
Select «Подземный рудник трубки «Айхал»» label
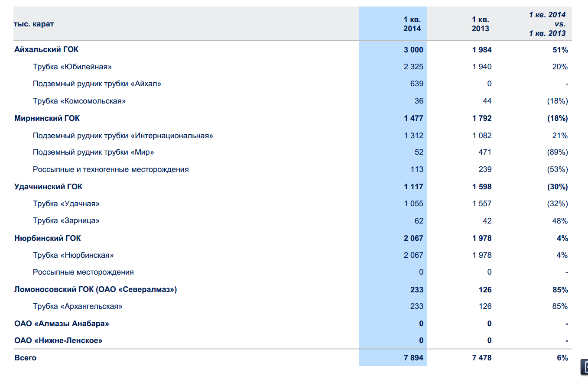pos(97,84)
